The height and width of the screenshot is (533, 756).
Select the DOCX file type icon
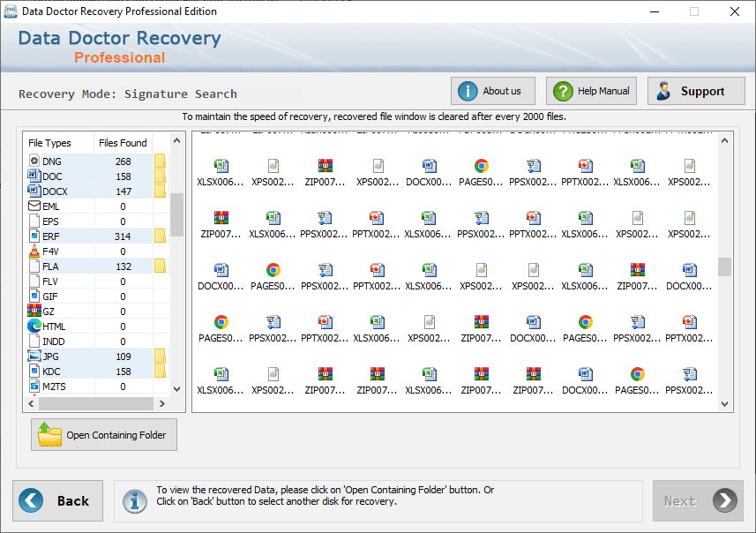click(34, 191)
